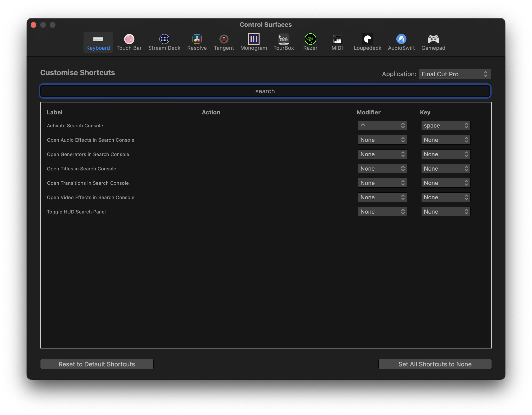Change the Modifier for Activate Search Console
The width and height of the screenshot is (532, 415).
(382, 125)
